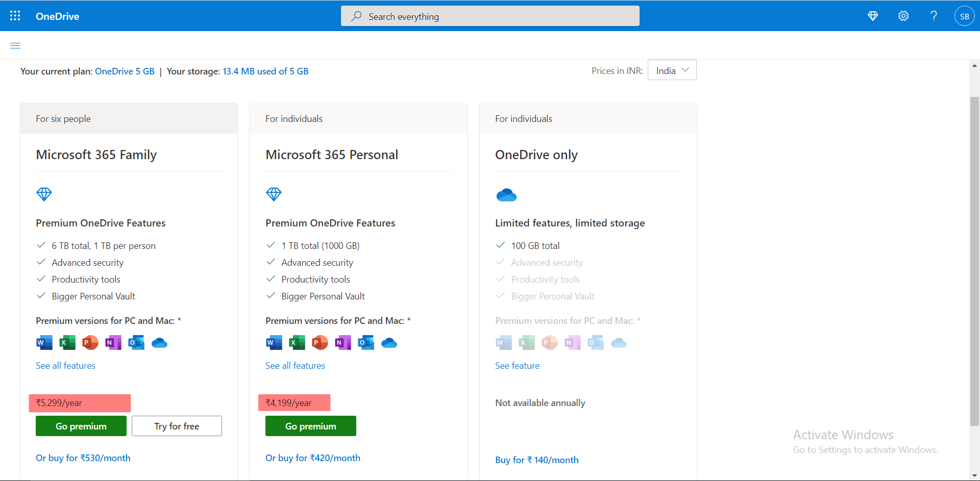Click the faded Word icon in OneDrive only plan
The height and width of the screenshot is (481, 980).
tap(504, 343)
